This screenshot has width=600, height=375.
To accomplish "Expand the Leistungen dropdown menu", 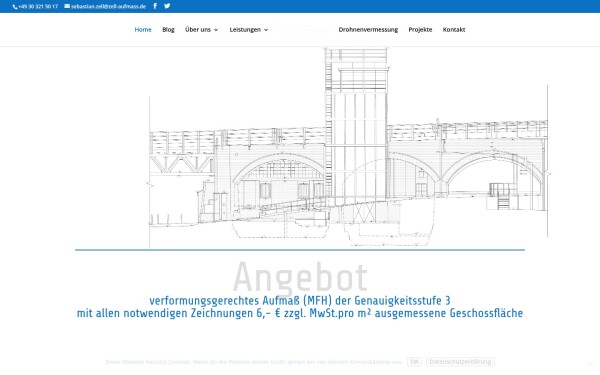I will pos(249,29).
